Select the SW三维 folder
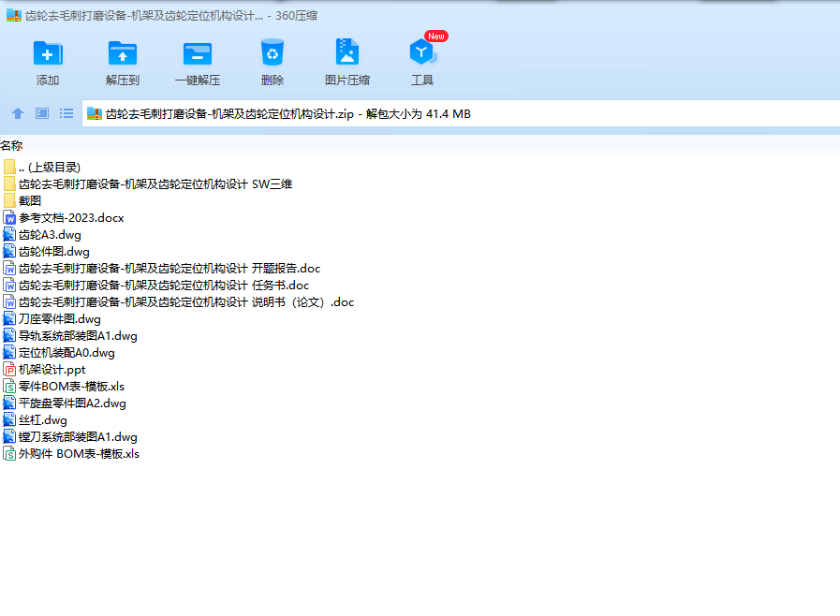 148,184
